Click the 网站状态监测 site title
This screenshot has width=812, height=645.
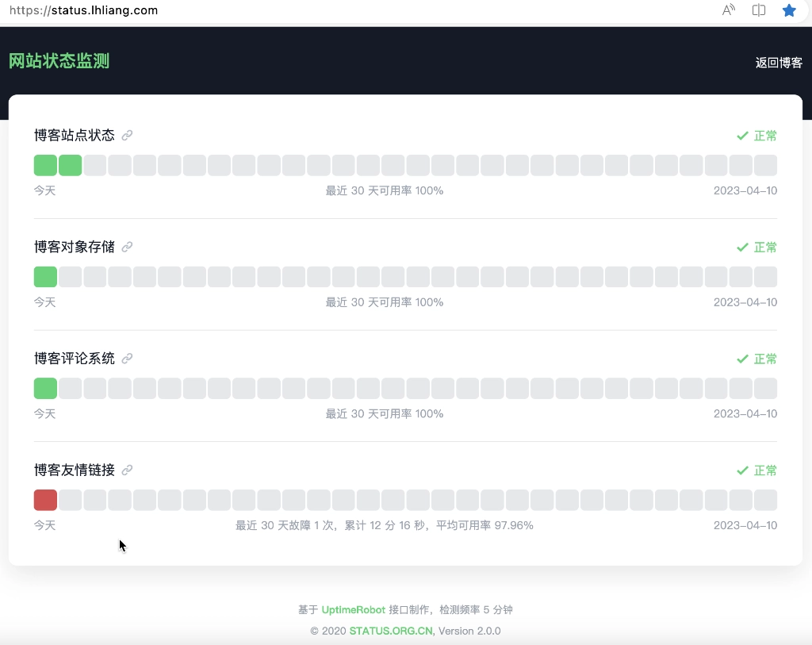pyautogui.click(x=59, y=61)
